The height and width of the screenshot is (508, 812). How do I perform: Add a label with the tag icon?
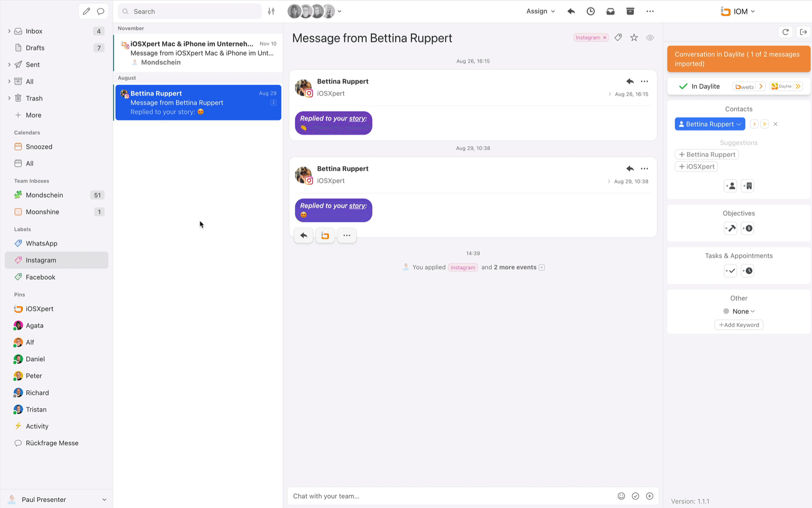tap(618, 38)
